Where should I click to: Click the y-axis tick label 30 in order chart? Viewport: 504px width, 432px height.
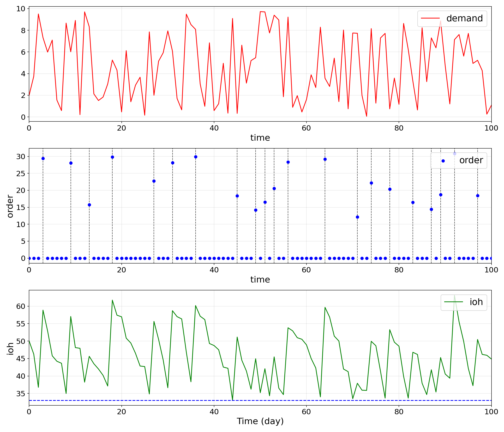pos(21,157)
